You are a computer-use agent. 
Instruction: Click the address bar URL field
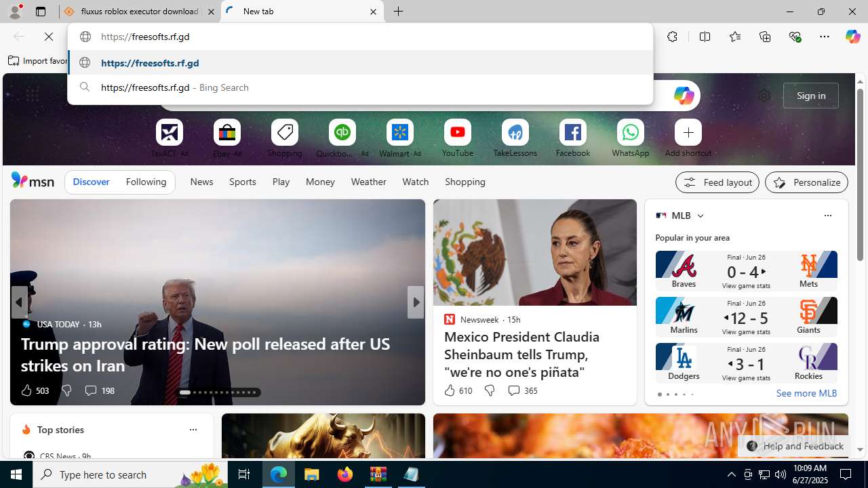tap(360, 37)
